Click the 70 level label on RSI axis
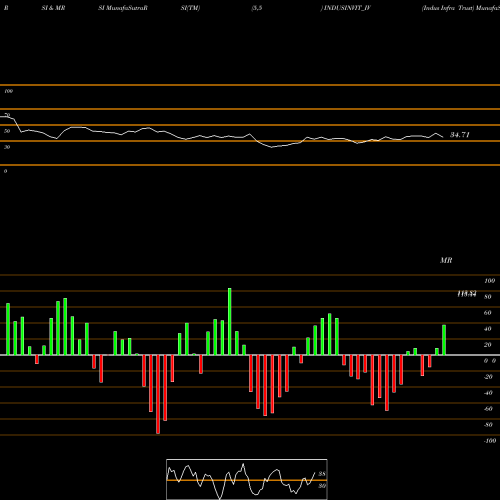Screen dimensions: 500x500 coord(7,115)
